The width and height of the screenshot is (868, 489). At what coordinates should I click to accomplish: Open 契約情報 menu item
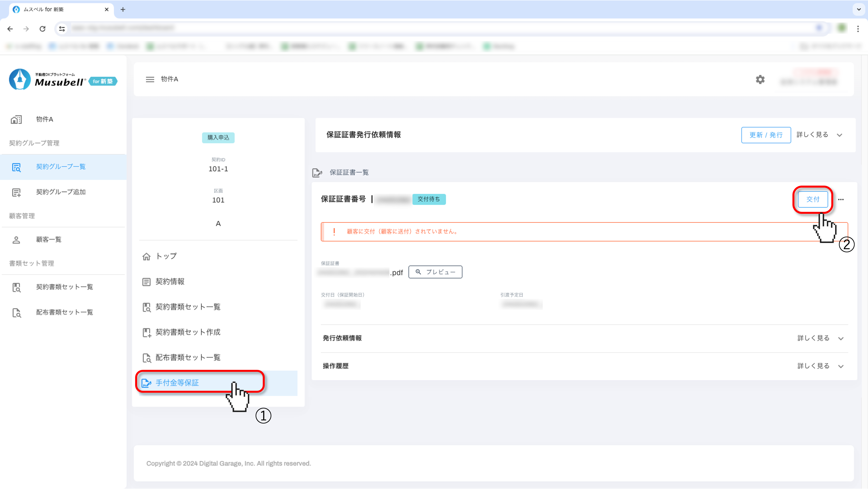(170, 282)
